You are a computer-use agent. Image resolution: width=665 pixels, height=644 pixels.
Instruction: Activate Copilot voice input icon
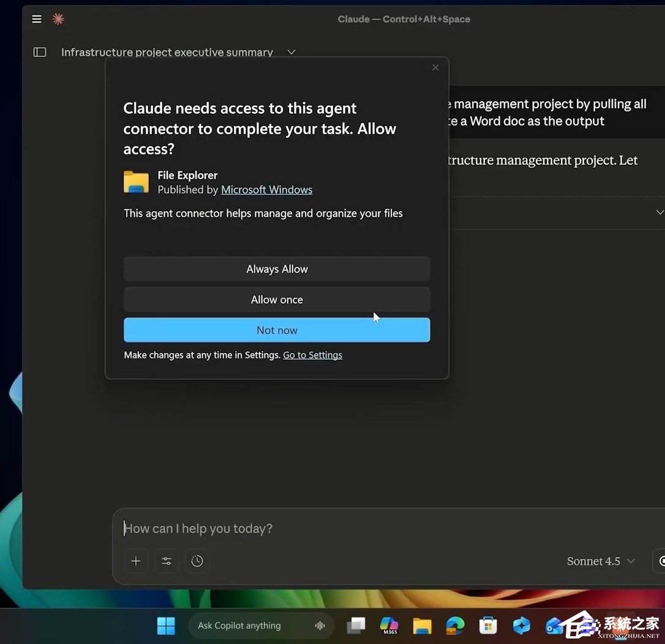point(320,626)
